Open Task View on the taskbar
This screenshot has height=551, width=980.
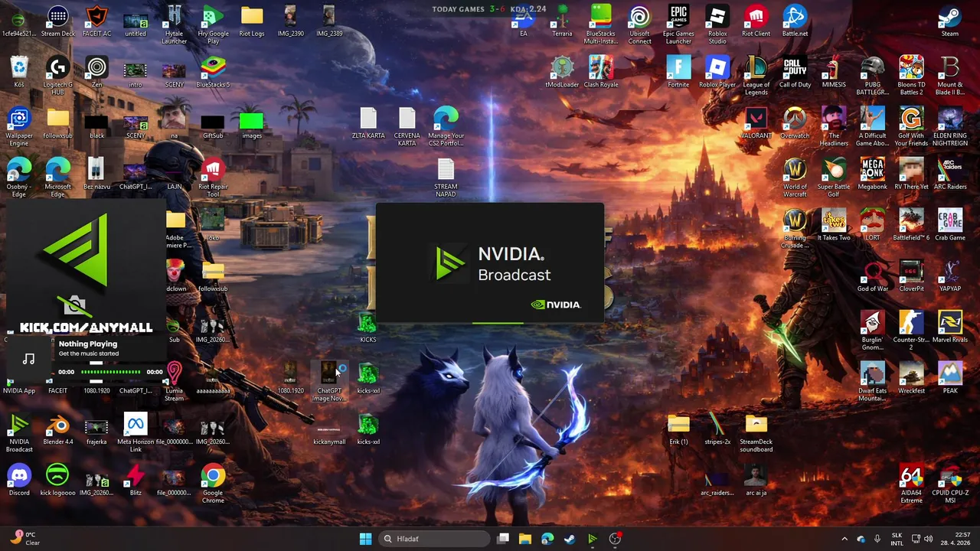click(503, 539)
